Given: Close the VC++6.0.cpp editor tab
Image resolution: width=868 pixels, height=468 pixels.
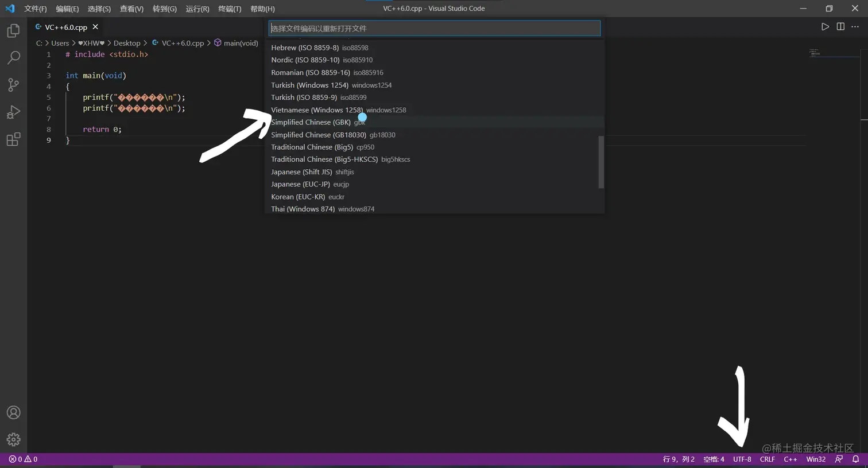Looking at the screenshot, I should tap(95, 27).
